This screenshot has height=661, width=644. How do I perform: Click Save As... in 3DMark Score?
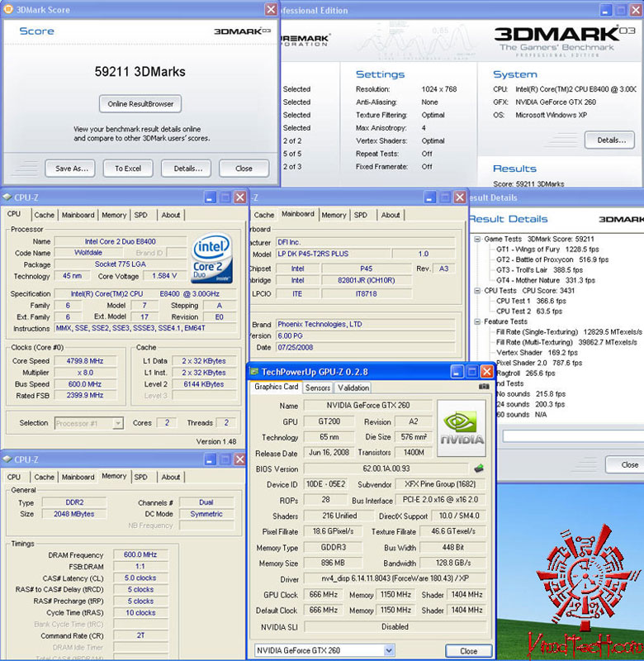pos(70,169)
